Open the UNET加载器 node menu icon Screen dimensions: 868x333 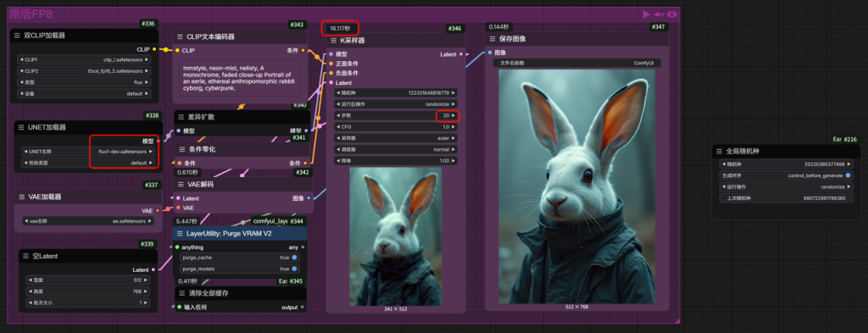pos(21,127)
